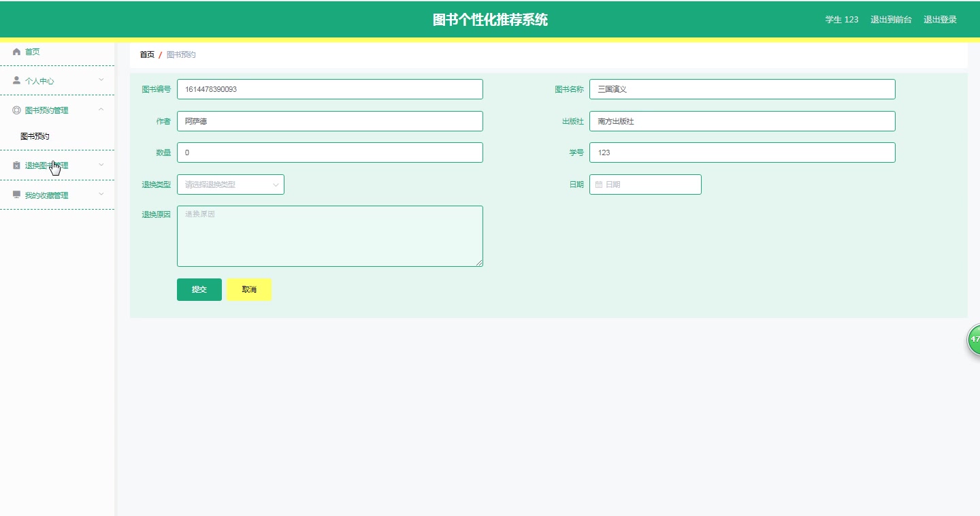980x516 pixels.
Task: Click the icon beside 图书预约管理
Action: coord(16,110)
